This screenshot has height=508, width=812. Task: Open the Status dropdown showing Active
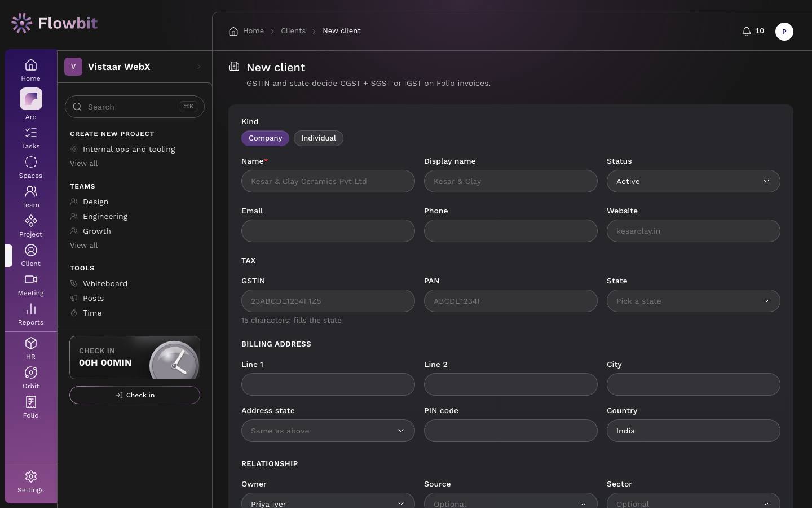693,181
